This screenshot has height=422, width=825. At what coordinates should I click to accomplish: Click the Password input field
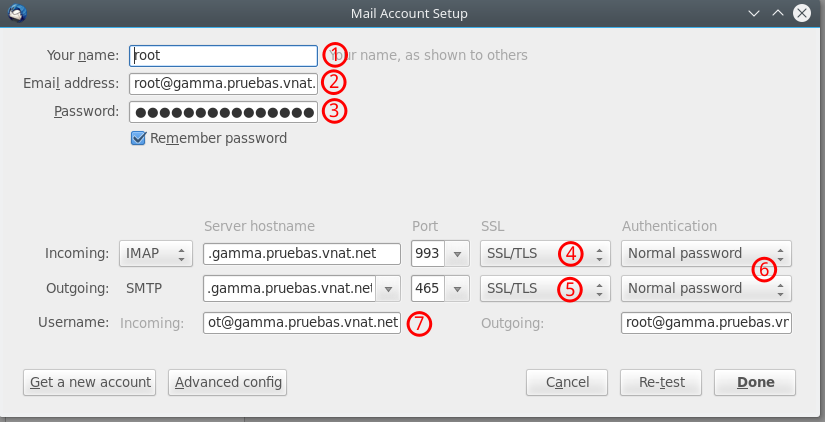pos(224,112)
